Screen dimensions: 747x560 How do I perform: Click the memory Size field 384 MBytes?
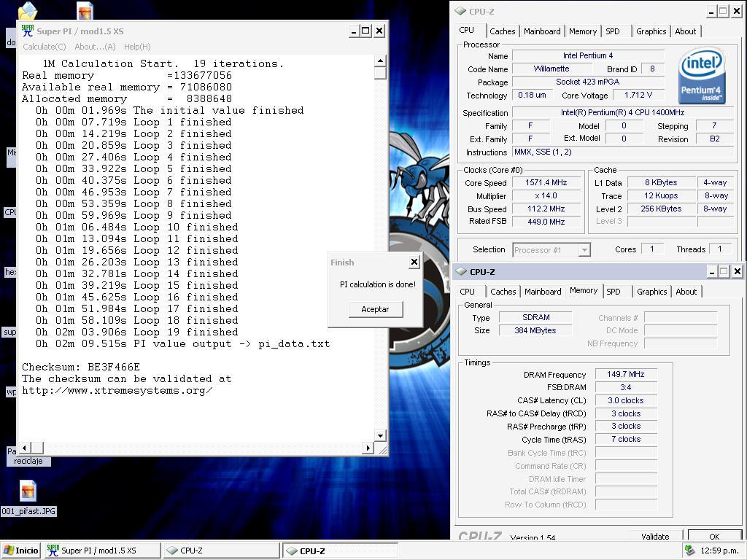pos(535,330)
